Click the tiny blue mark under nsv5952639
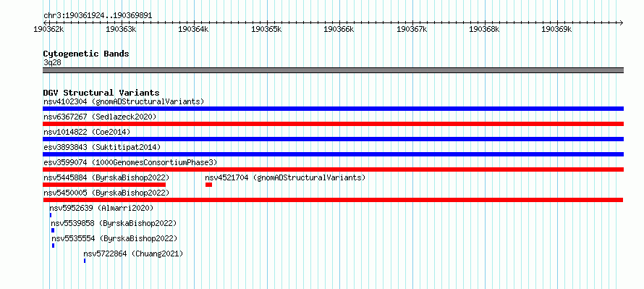The image size is (644, 289). tap(51, 215)
